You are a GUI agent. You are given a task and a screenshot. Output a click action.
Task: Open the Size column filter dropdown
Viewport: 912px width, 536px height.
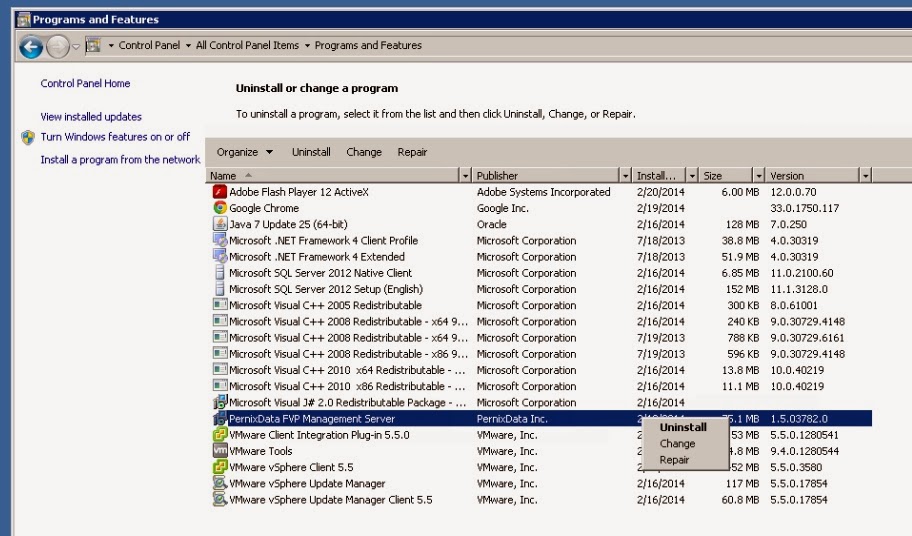point(758,176)
